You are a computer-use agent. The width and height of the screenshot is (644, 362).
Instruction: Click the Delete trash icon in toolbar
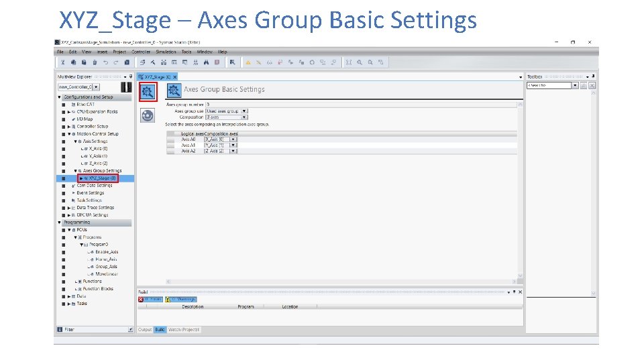pos(95,62)
